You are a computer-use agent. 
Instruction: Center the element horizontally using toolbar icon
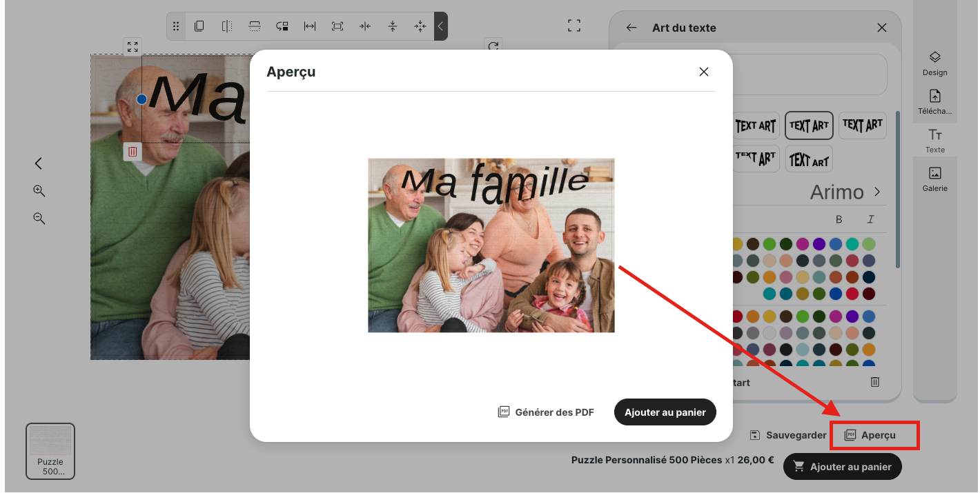365,26
